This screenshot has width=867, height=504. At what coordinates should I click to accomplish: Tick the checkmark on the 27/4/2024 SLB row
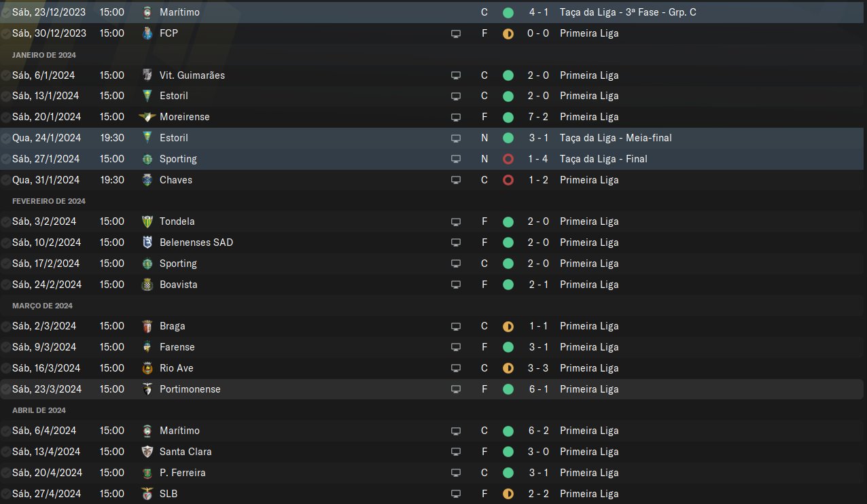5,494
